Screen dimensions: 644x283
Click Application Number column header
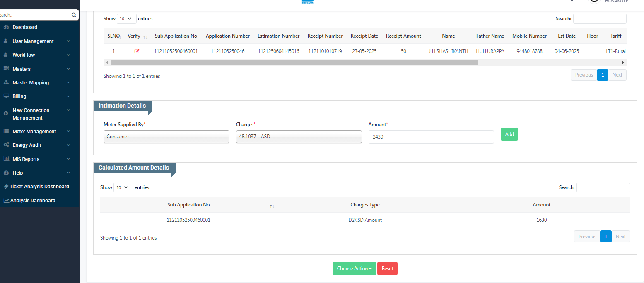(x=228, y=36)
